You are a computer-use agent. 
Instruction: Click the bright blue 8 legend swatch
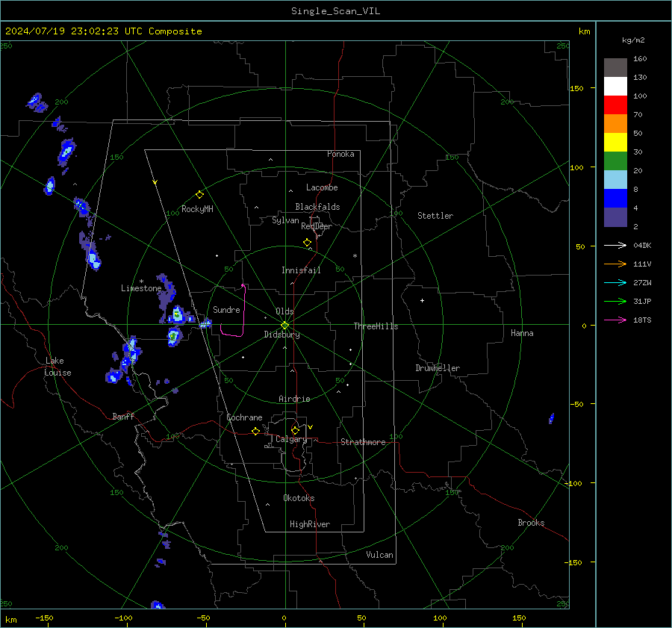tap(615, 198)
